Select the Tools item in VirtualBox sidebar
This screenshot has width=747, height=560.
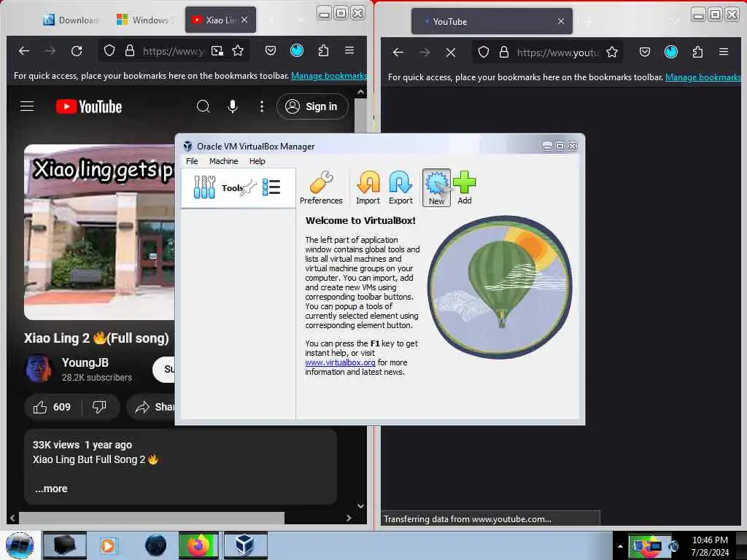click(x=239, y=187)
